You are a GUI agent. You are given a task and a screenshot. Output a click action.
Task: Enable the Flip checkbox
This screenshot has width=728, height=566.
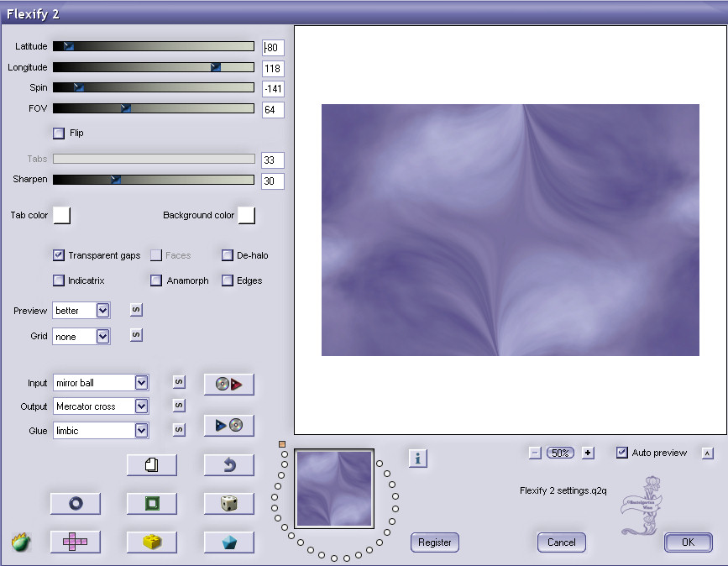(x=59, y=134)
